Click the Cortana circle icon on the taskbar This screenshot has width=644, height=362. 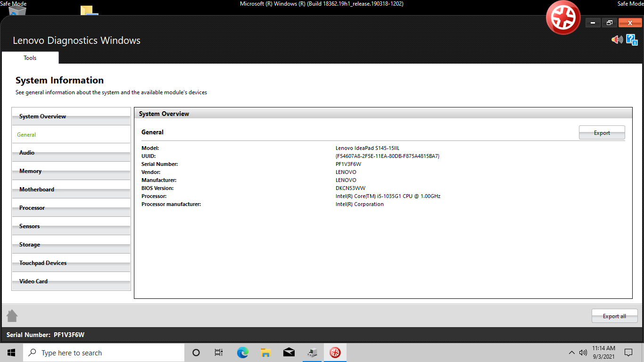click(197, 353)
